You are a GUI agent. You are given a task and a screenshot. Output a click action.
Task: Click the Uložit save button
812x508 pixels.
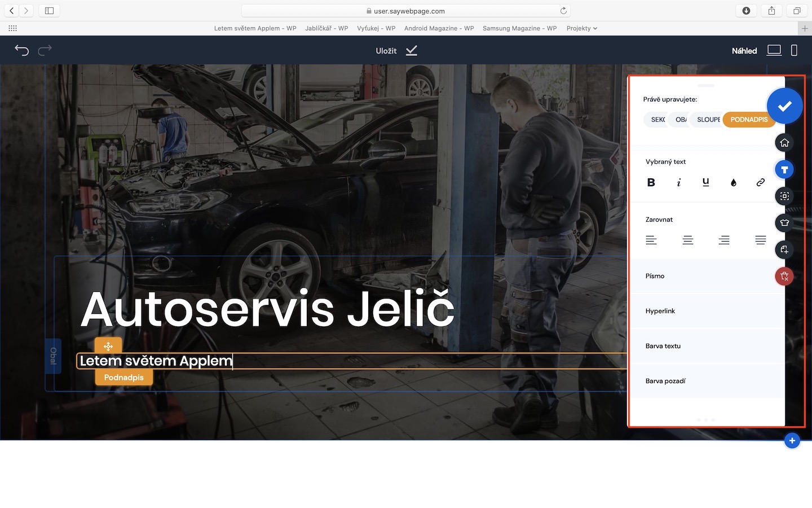(x=396, y=51)
